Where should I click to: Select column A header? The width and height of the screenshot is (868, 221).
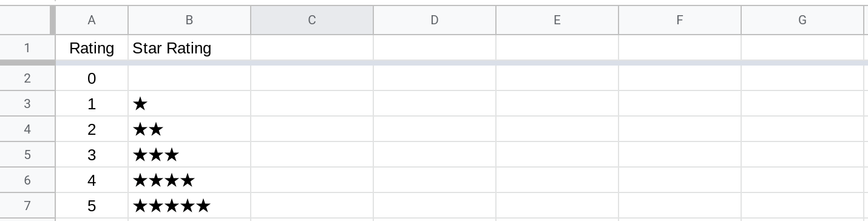92,20
